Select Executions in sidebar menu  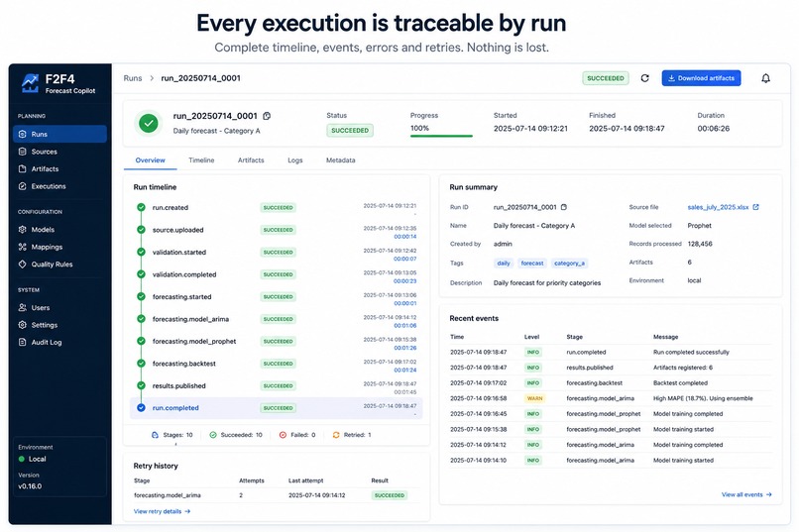coord(59,186)
